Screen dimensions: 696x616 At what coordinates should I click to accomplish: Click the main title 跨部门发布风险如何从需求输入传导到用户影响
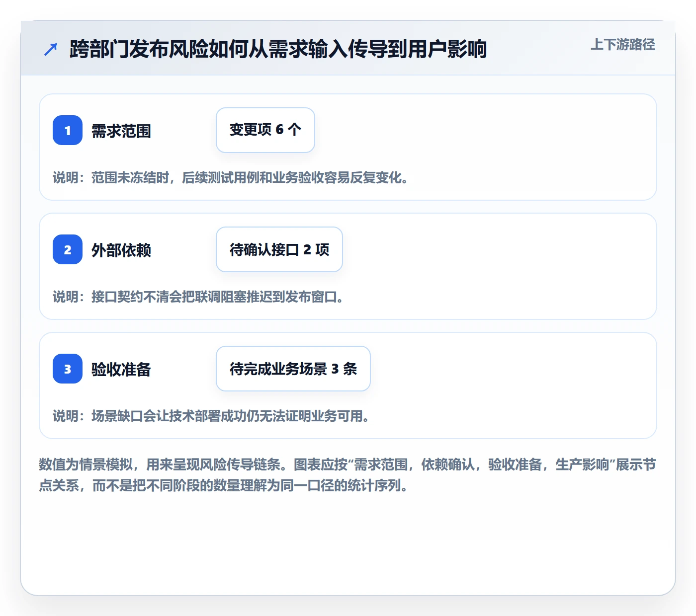(278, 49)
